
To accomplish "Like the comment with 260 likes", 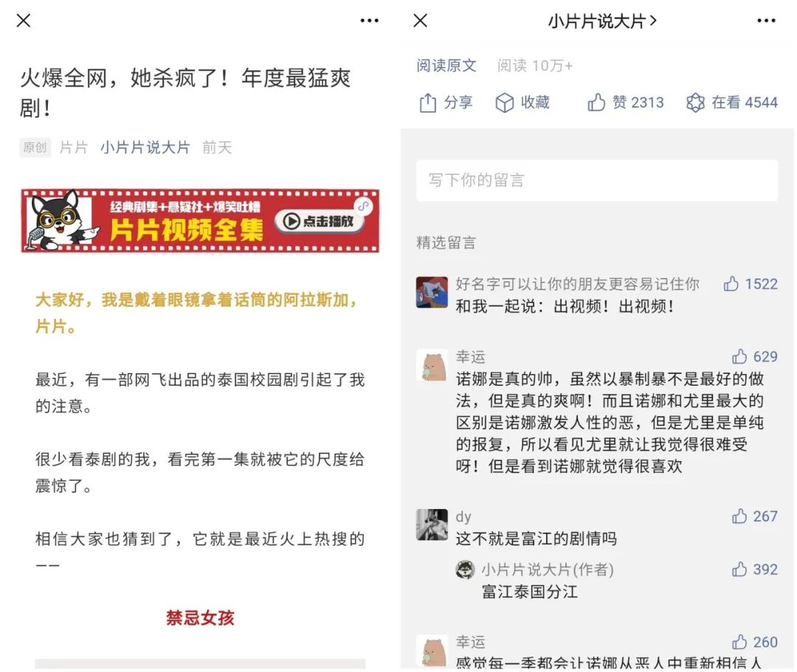I will click(739, 642).
